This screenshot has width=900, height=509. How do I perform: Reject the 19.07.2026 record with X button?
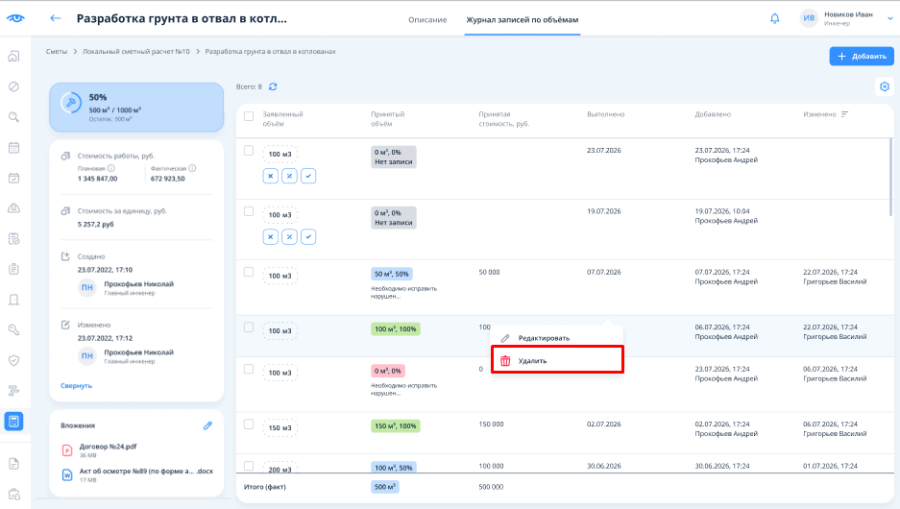coord(270,237)
